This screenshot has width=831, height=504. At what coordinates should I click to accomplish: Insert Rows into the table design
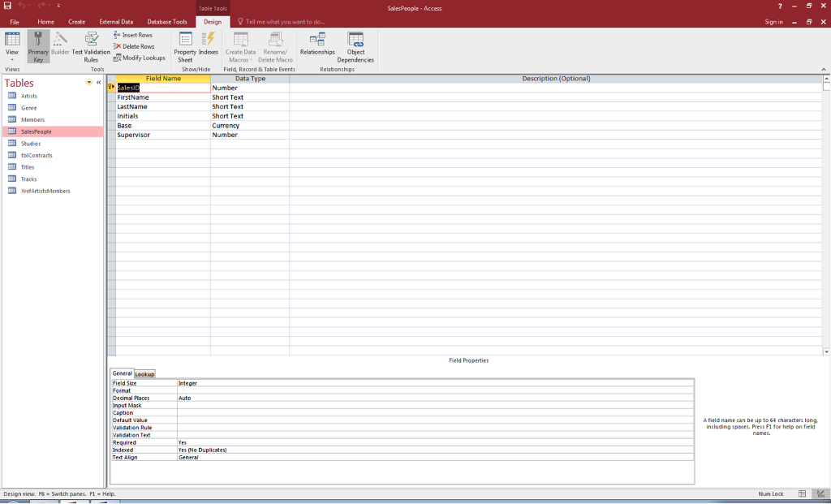pos(134,35)
